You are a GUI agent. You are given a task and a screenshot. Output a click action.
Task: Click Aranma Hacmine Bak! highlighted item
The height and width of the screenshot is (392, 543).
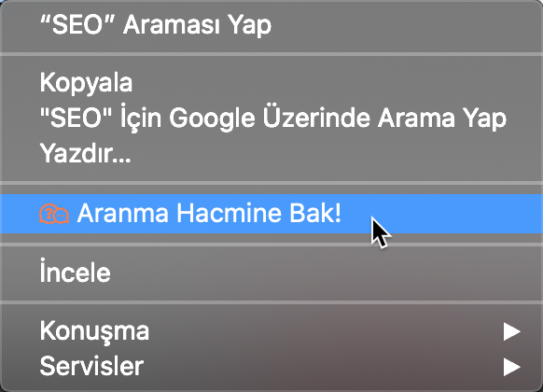[271, 214]
